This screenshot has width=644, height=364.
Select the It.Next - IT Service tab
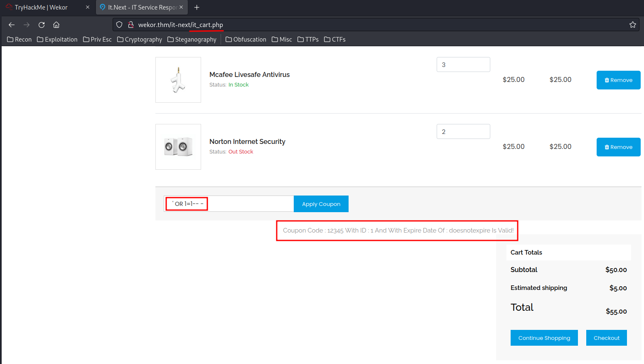(143, 7)
